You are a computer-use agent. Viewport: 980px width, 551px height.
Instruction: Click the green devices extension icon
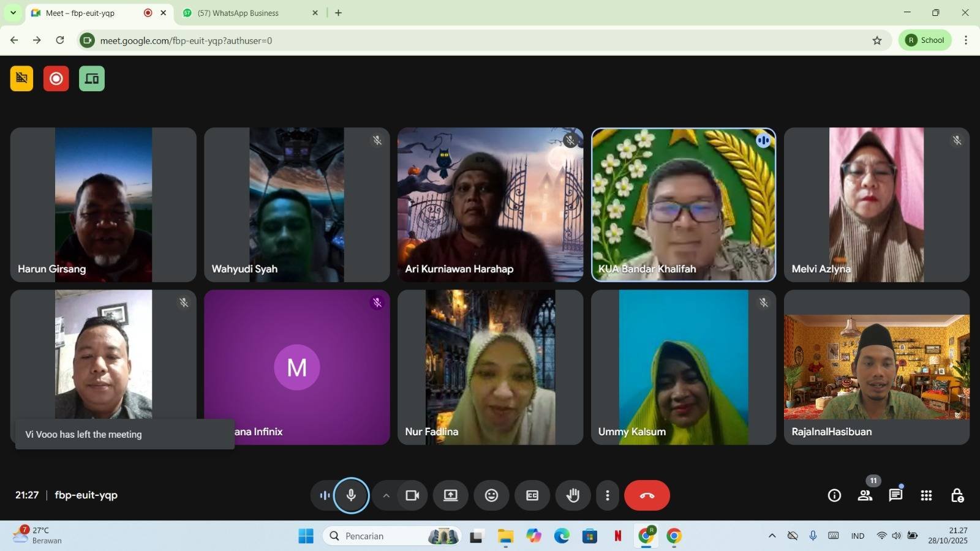pos(92,78)
